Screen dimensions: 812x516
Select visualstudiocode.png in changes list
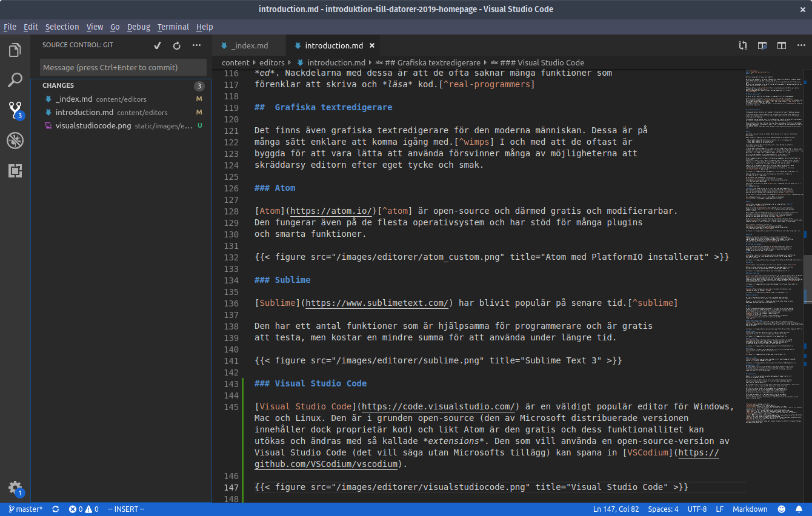pyautogui.click(x=121, y=125)
